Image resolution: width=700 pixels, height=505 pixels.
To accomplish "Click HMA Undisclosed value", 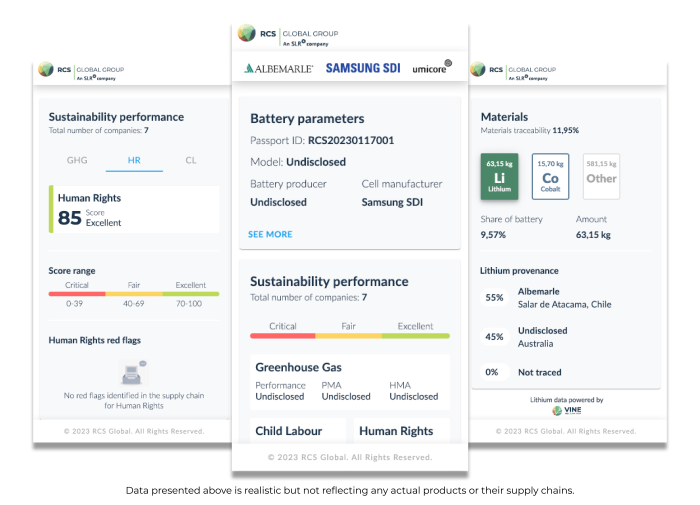I will tap(413, 396).
